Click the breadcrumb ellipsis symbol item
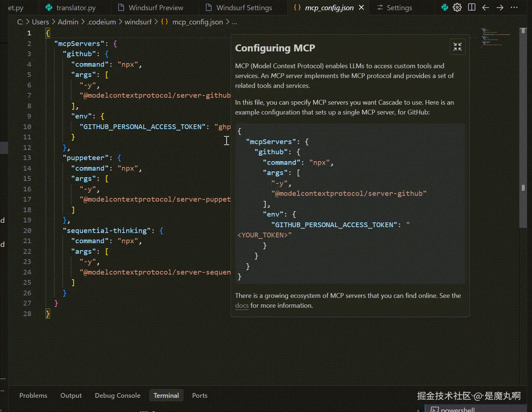 point(234,22)
